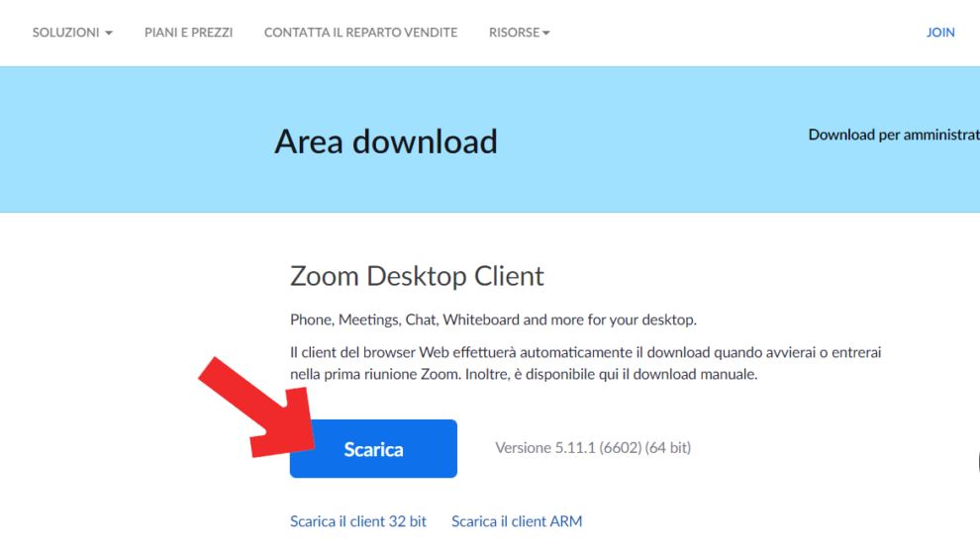Click the JOIN link

tap(940, 33)
